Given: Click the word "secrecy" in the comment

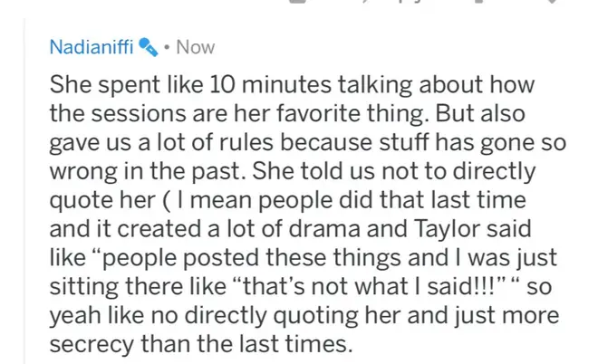Looking at the screenshot, I should [x=92, y=345].
